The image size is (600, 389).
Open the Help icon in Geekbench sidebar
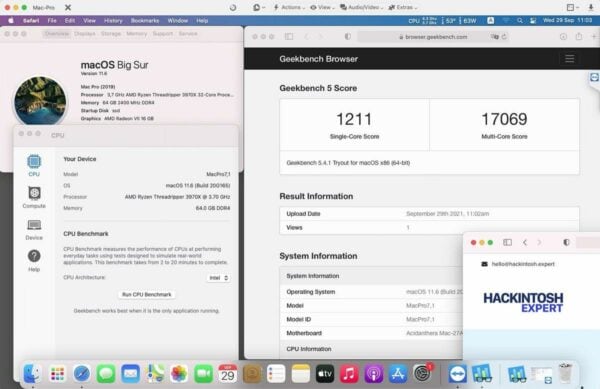(34, 260)
